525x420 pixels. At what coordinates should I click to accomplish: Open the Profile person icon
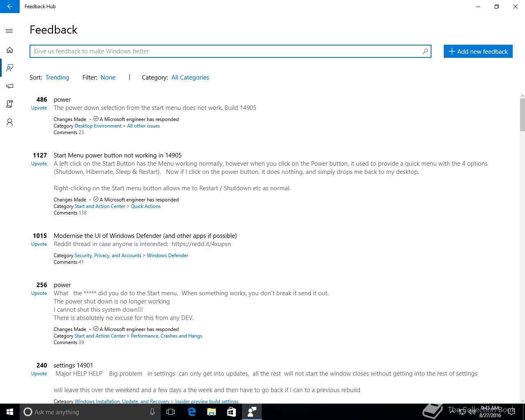9,122
